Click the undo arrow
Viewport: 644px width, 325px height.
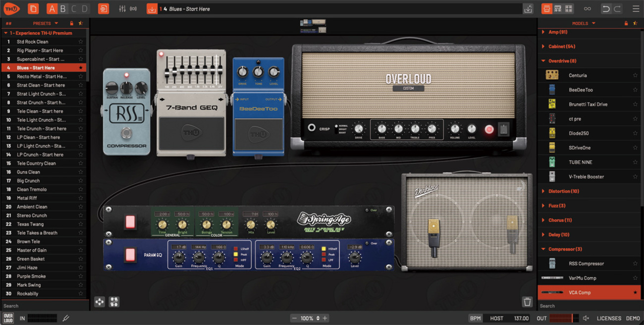[x=605, y=9]
